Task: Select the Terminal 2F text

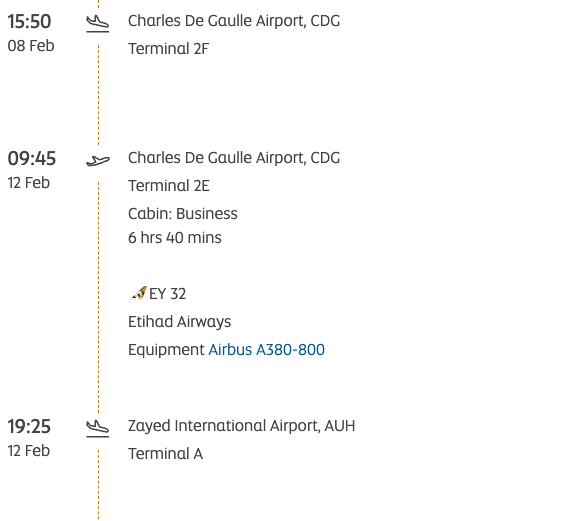Action: click(x=168, y=49)
